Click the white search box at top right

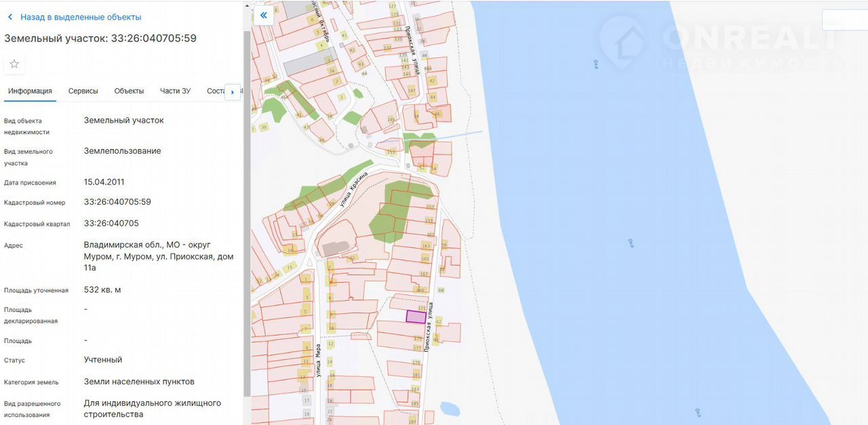[844, 20]
